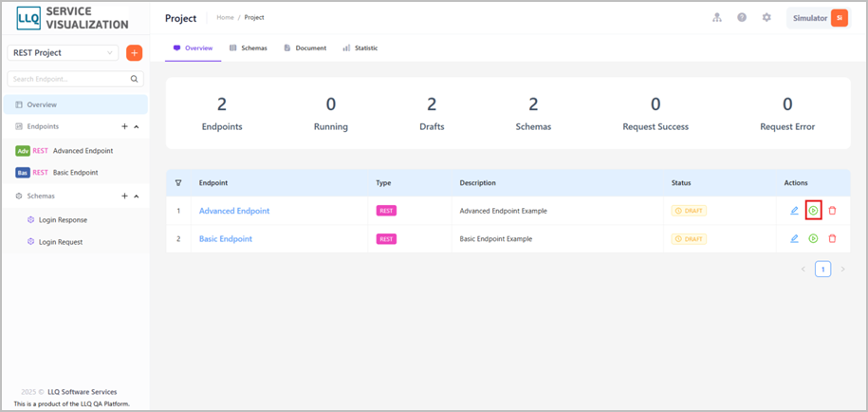Switch to the Schemas tab
868x412 pixels.
pos(248,48)
